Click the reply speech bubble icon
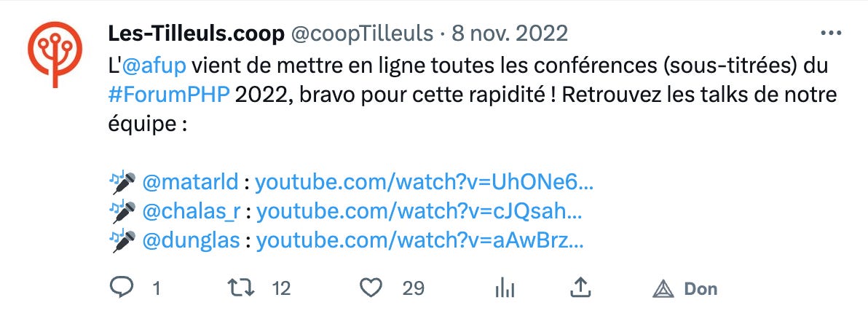The width and height of the screenshot is (868, 316). click(x=121, y=288)
